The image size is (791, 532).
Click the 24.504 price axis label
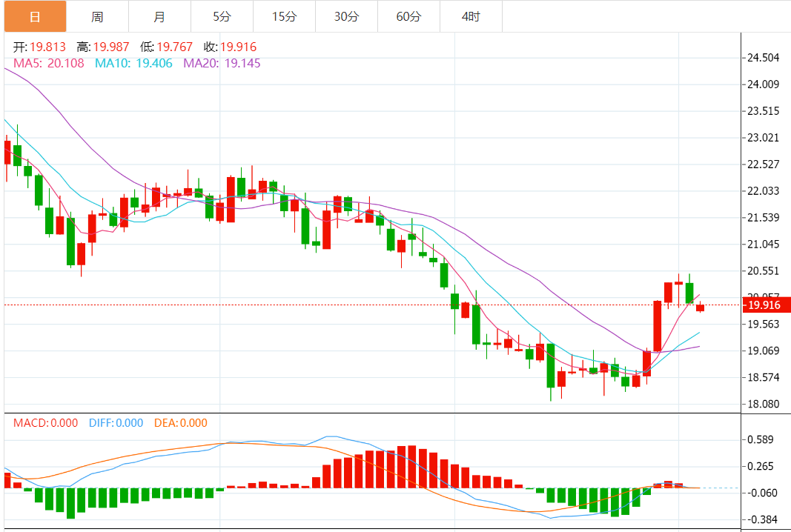[x=764, y=58]
